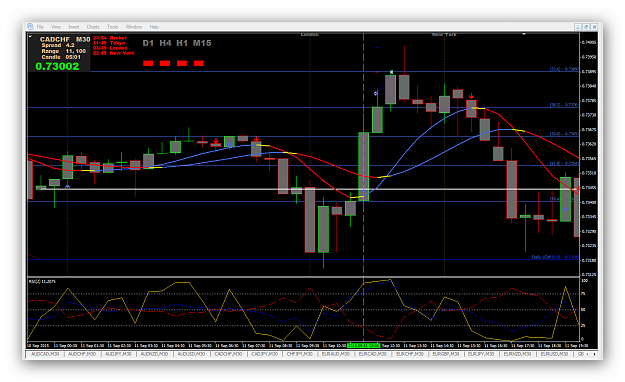Open the Tools menu
The height and width of the screenshot is (382, 625).
pyautogui.click(x=112, y=27)
